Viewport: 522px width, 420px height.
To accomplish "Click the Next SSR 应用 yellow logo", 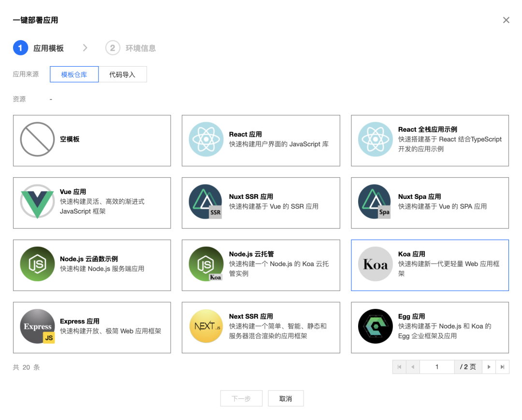I will (x=206, y=326).
